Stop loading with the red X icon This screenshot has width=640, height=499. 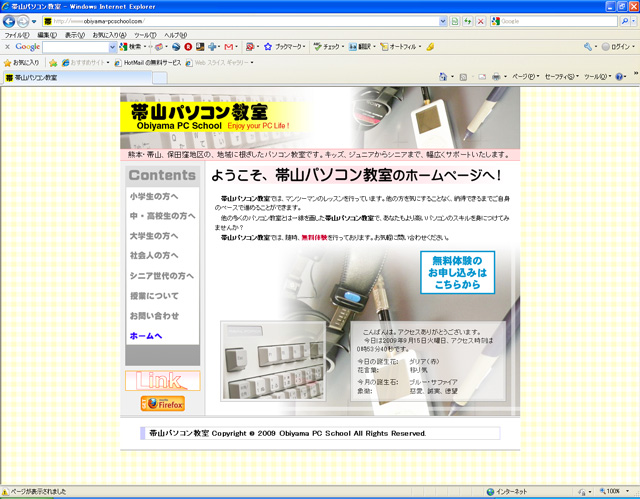point(481,21)
